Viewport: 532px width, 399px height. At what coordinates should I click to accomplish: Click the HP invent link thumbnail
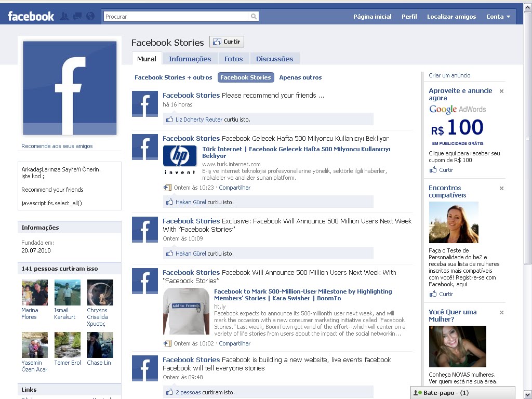point(180,160)
